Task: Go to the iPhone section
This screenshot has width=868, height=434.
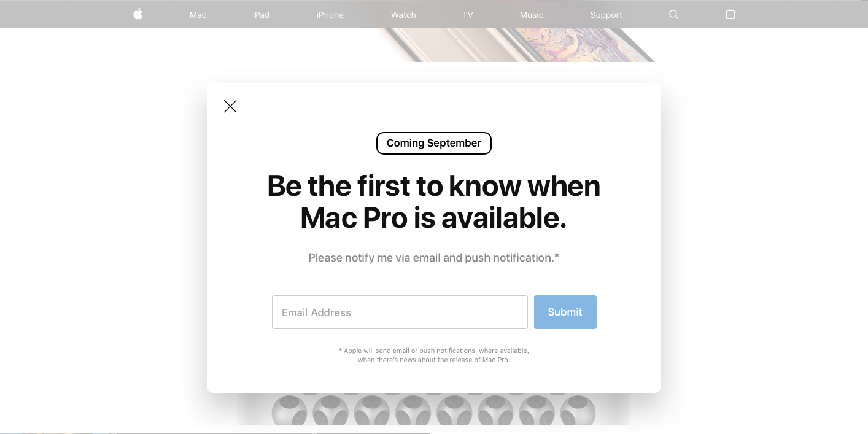Action: pyautogui.click(x=330, y=15)
